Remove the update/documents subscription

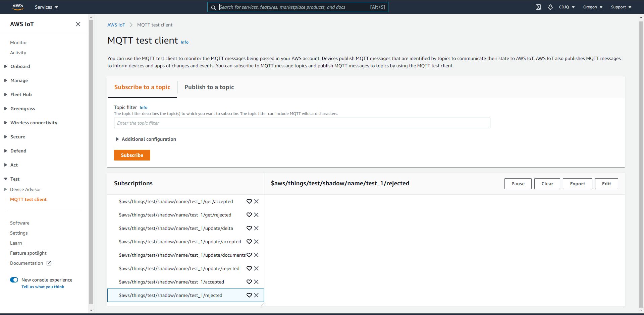256,255
